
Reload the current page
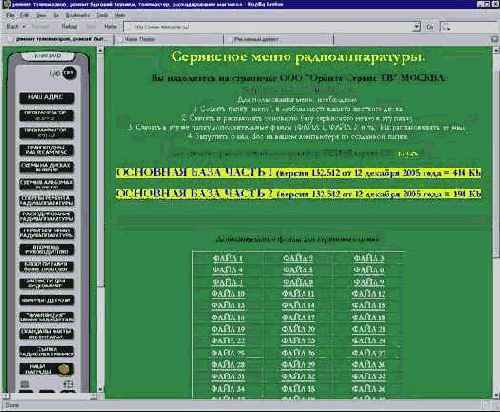[69, 27]
